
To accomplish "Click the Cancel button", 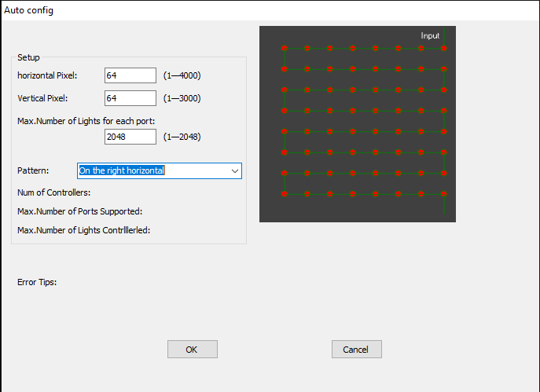I will (356, 350).
